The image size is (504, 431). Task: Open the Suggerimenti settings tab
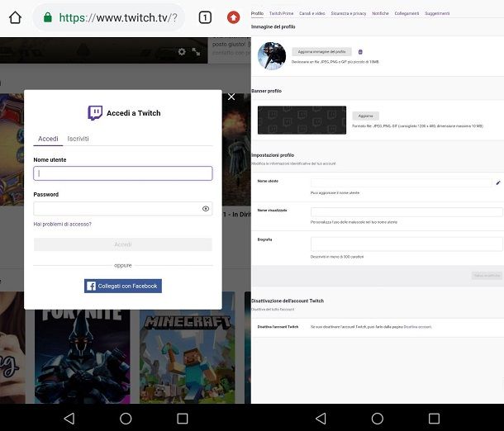tap(437, 13)
